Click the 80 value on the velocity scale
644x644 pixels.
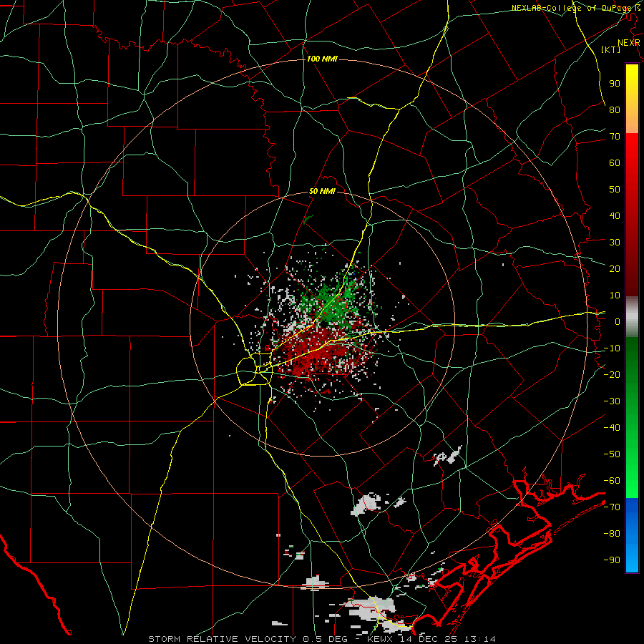(615, 109)
